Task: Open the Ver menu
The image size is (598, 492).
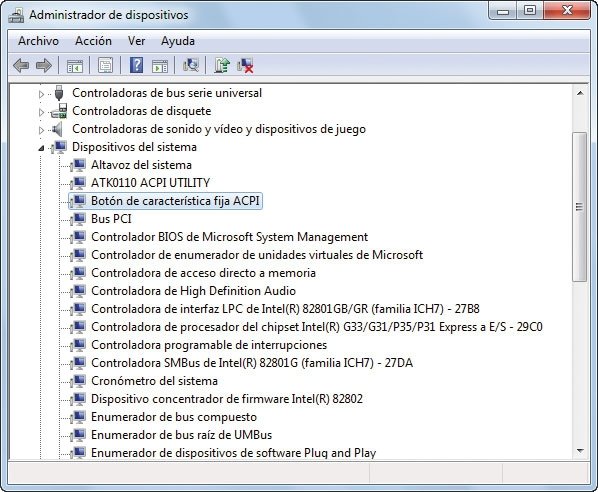Action: tap(136, 41)
